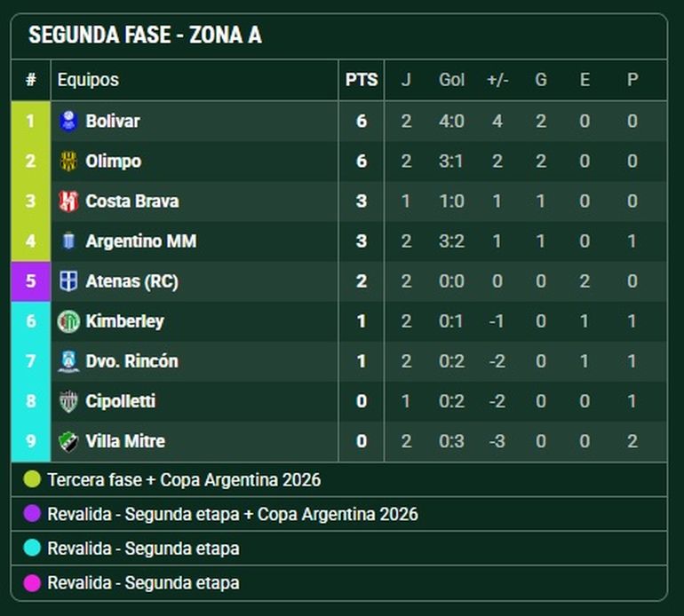Click the Argentino MM crest icon
Screen dimensions: 684x616
pyautogui.click(x=68, y=241)
